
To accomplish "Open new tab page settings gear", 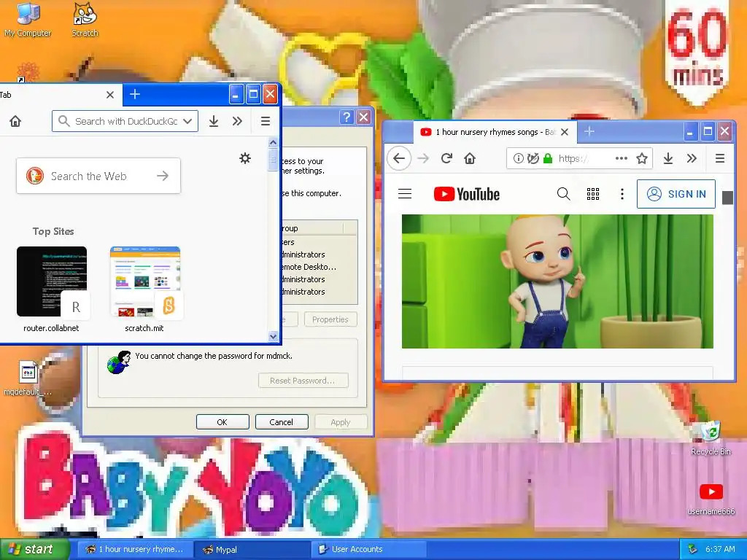I will 245,158.
